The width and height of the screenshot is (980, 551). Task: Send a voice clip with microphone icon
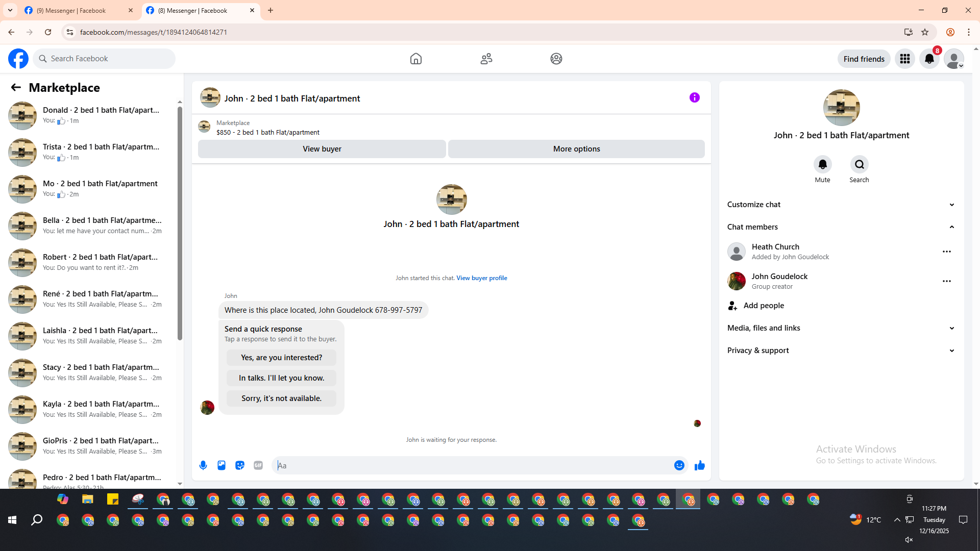click(x=203, y=465)
